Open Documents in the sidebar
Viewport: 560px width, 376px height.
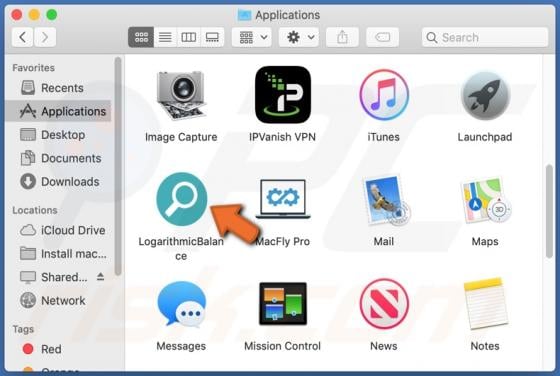pyautogui.click(x=59, y=158)
